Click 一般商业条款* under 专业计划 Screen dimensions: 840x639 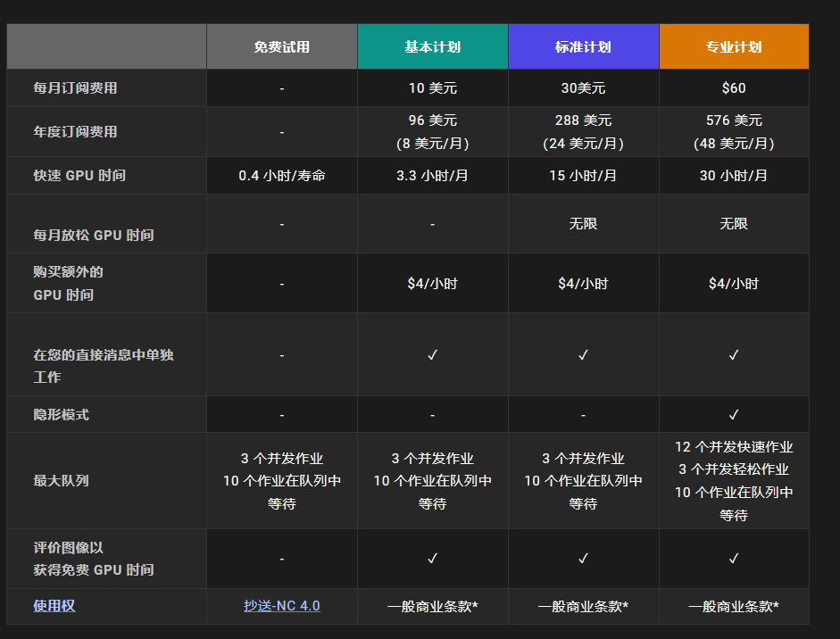pos(734,607)
